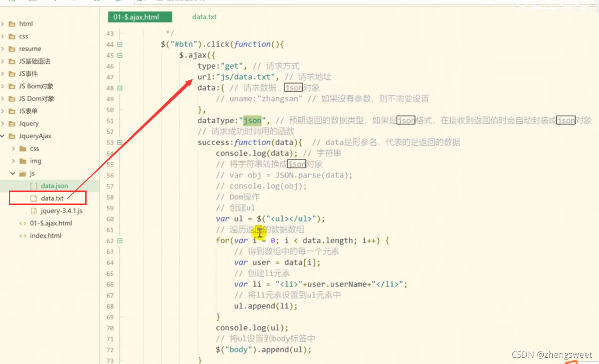
Task: Click line number 53 in the gutter
Action: point(110,142)
